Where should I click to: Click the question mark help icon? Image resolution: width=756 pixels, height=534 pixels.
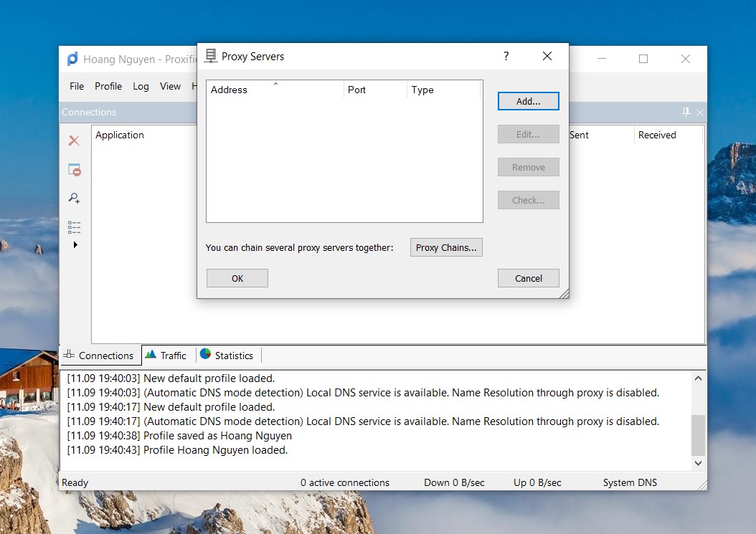506,56
